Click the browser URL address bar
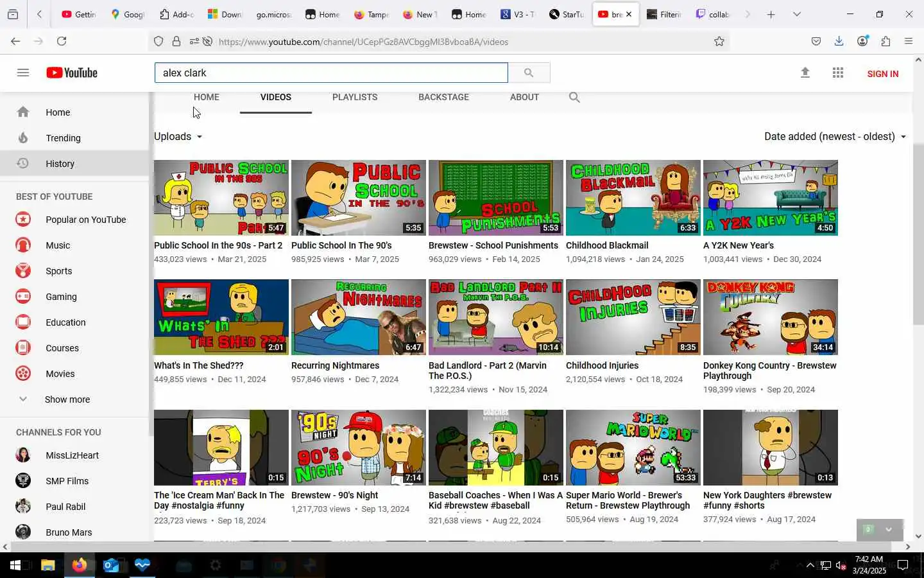This screenshot has height=578, width=924. [462, 42]
